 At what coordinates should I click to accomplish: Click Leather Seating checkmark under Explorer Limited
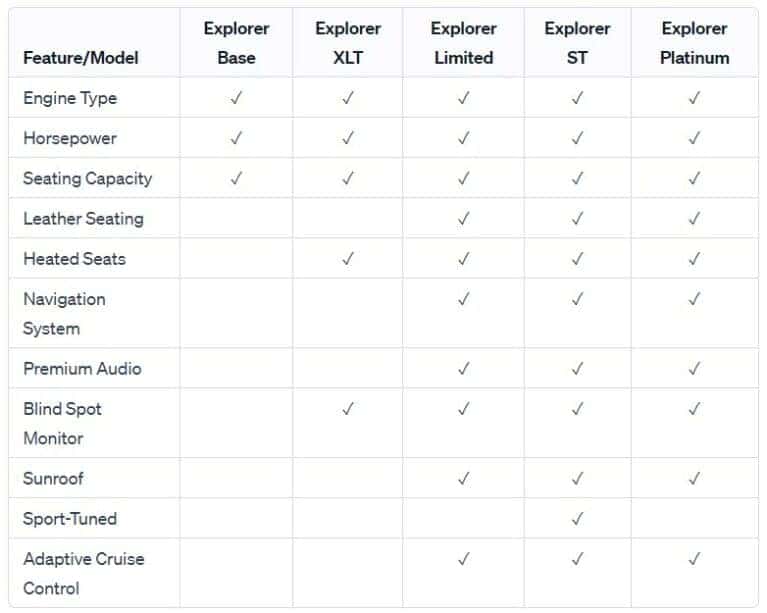[x=463, y=218]
